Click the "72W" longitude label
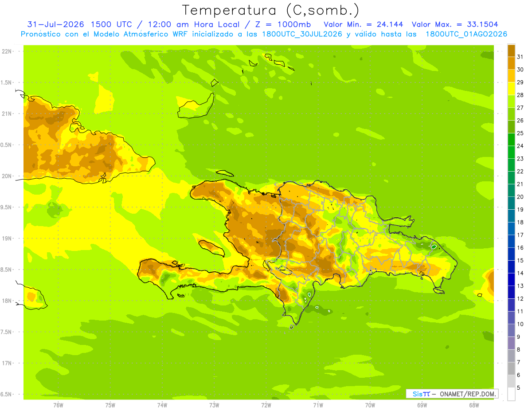532x411 pixels. coord(266,405)
